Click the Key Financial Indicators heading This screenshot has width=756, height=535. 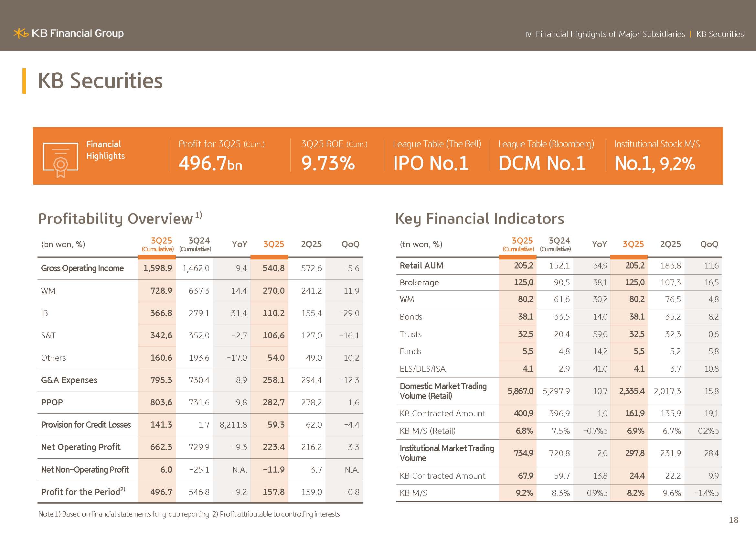pyautogui.click(x=479, y=219)
